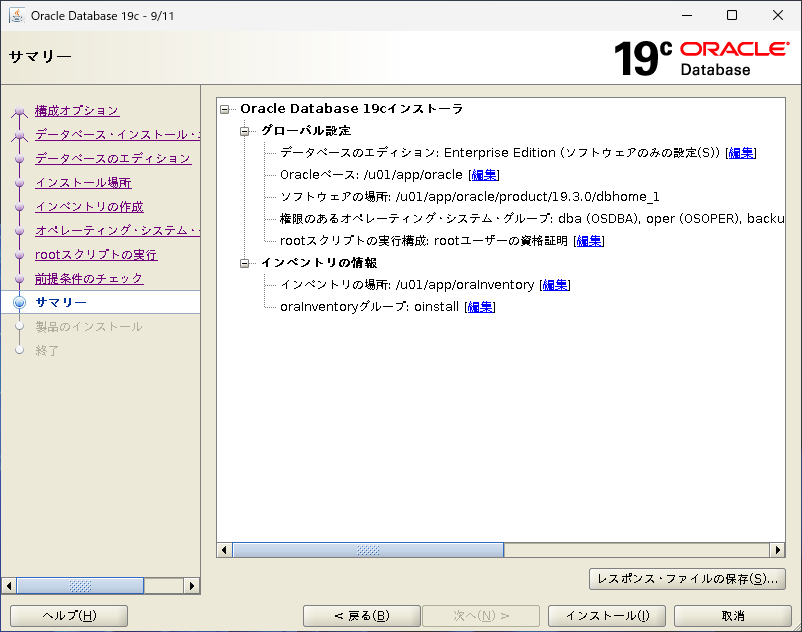
Task: Go to データベースのエディション step
Action: 113,159
